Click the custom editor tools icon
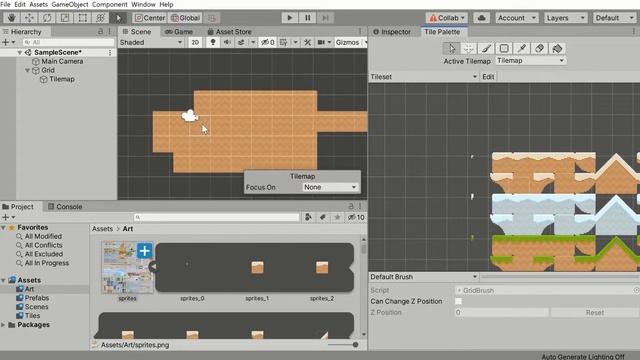 (x=118, y=18)
